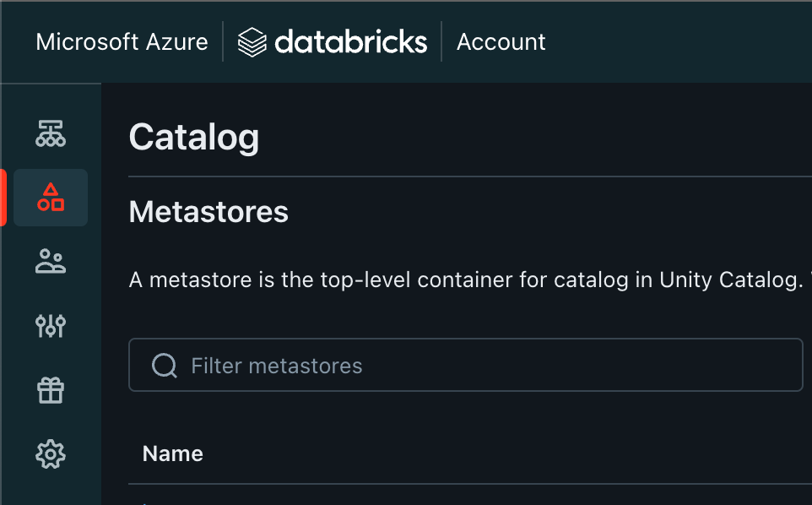Click the databricks wordmark in header
The height and width of the screenshot is (505, 812).
(350, 41)
